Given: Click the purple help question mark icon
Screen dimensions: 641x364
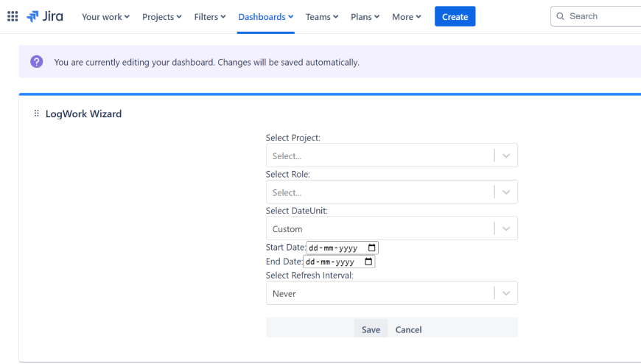Looking at the screenshot, I should click(x=37, y=62).
